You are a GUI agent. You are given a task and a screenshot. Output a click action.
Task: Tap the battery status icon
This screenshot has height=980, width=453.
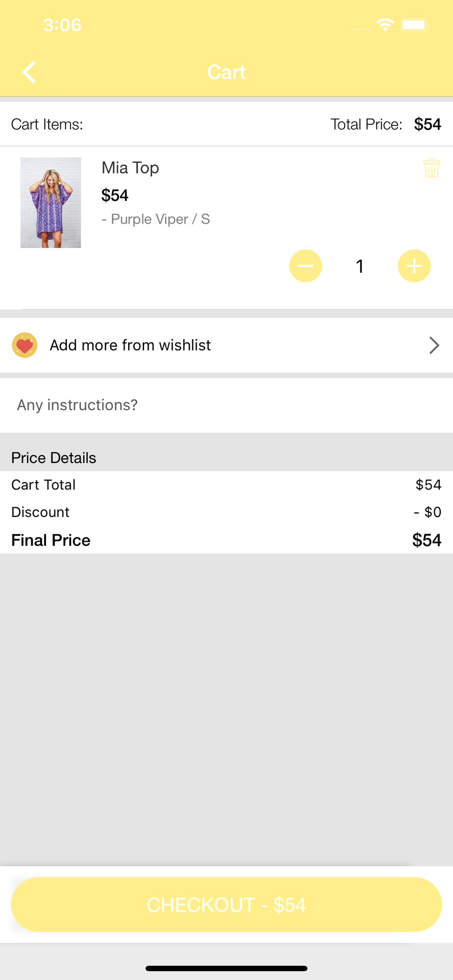415,24
